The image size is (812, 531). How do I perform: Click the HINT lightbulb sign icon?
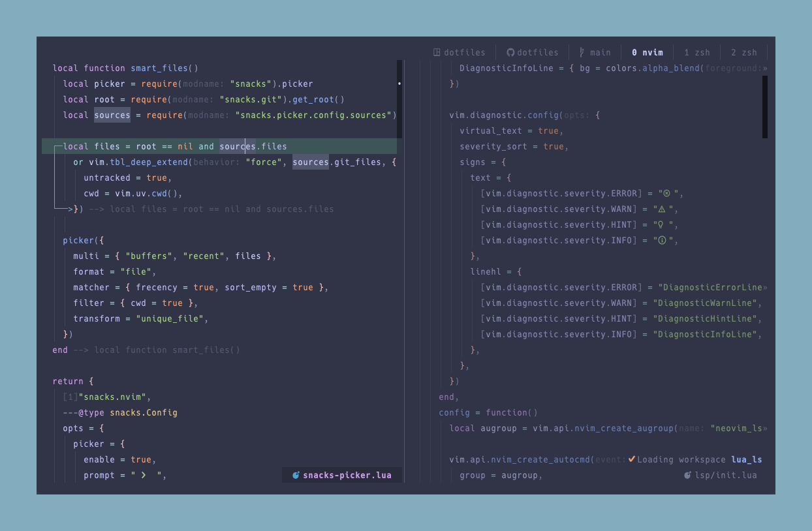click(661, 224)
